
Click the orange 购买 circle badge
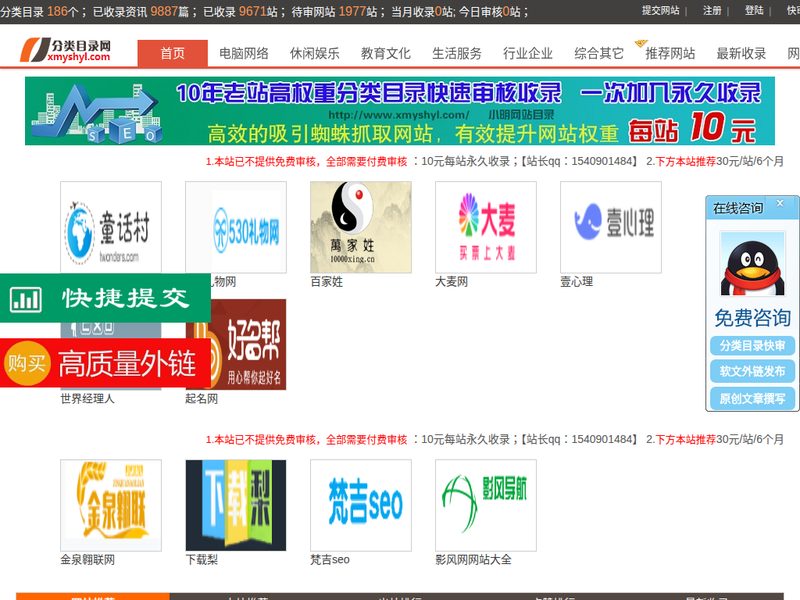click(x=27, y=363)
